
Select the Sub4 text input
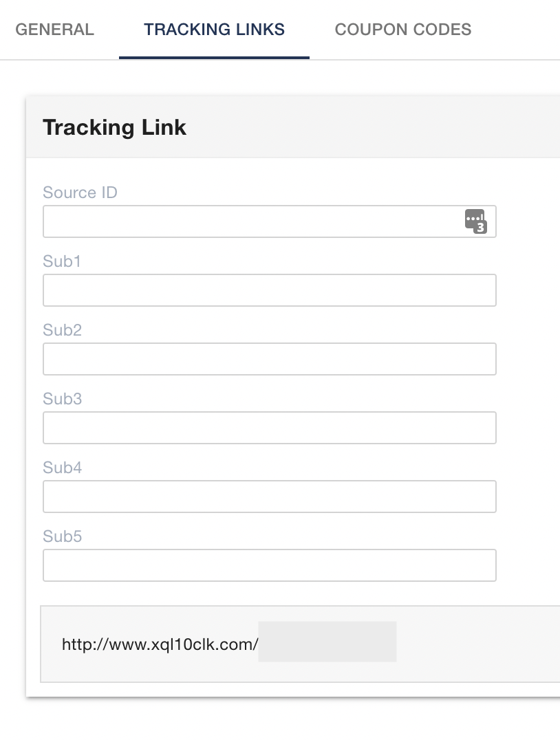269,497
